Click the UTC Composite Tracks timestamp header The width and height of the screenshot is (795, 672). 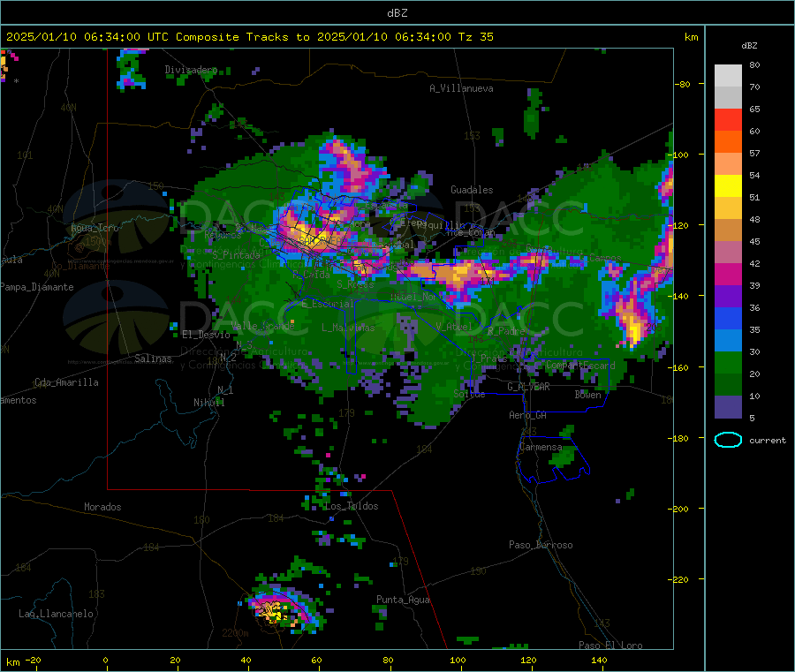pos(250,37)
